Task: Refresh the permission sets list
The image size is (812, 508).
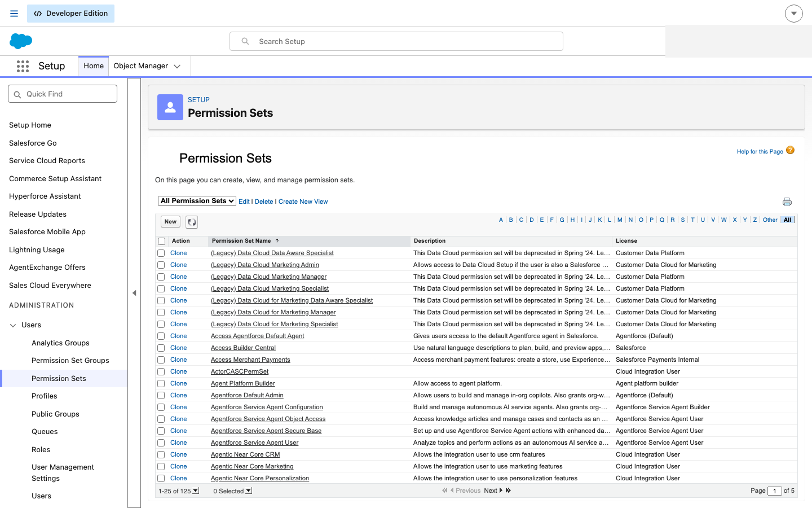Action: click(192, 222)
